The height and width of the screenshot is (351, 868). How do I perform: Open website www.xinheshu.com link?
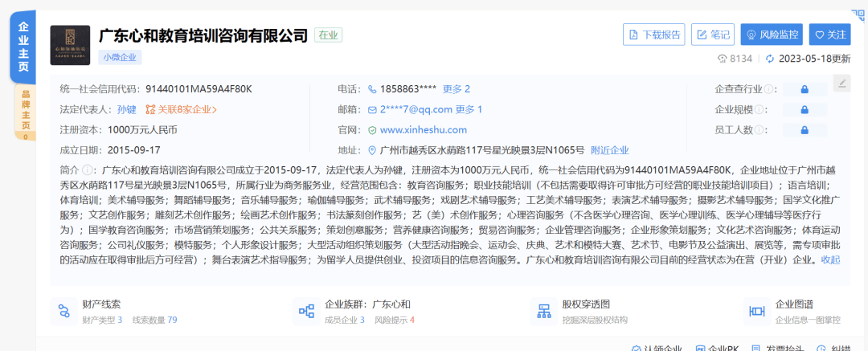tap(424, 130)
